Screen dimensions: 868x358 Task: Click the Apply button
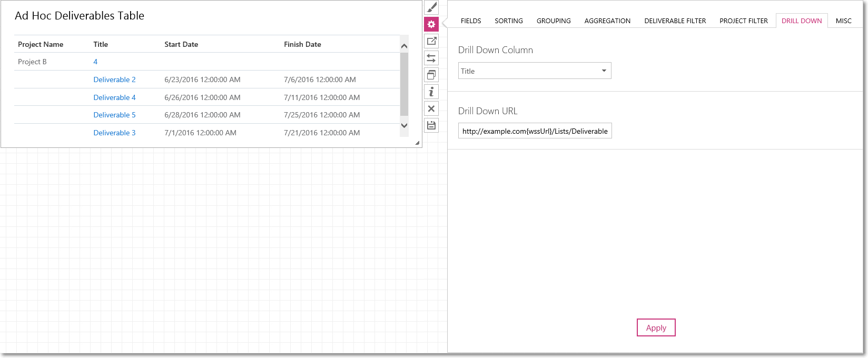pyautogui.click(x=656, y=327)
